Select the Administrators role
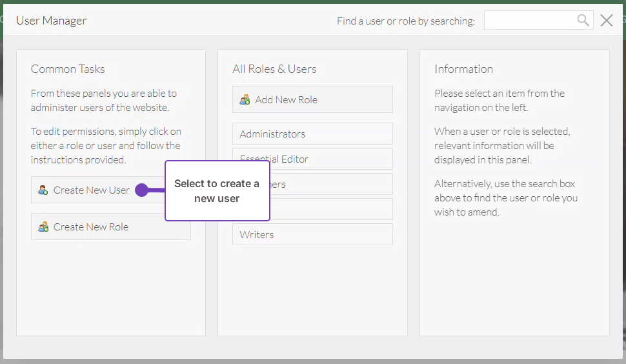Screen dimensions: 626x364 pos(312,134)
